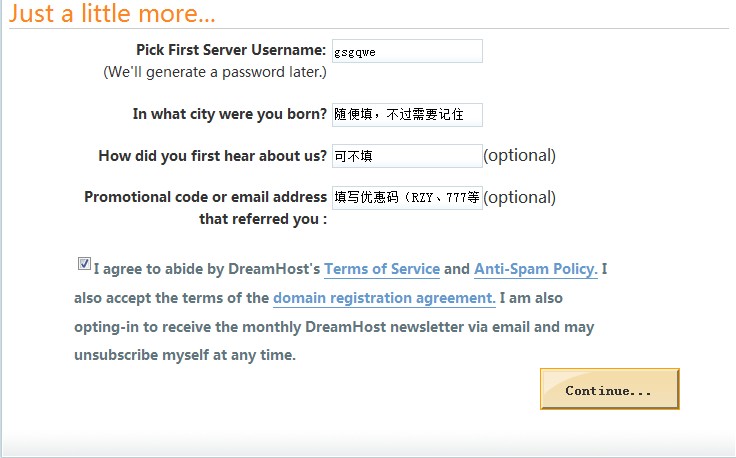Click the 'We'll generate a password later' note
736x458 pixels.
tap(215, 72)
